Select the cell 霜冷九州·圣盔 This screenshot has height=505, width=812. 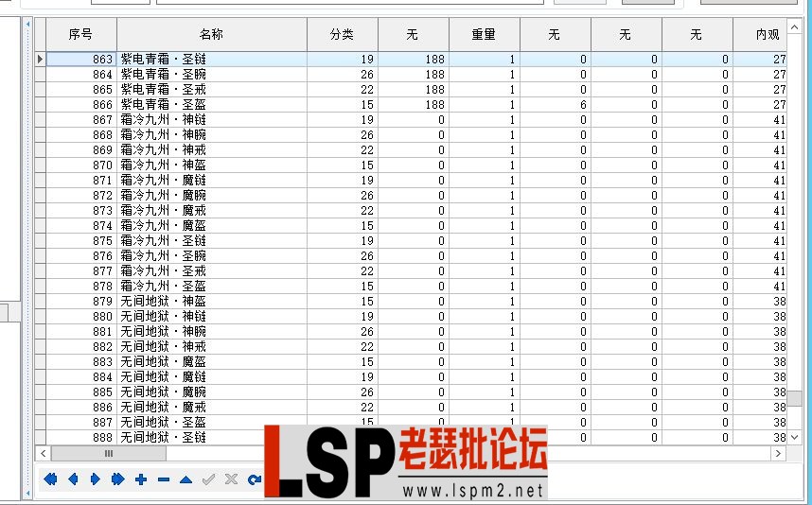(212, 287)
